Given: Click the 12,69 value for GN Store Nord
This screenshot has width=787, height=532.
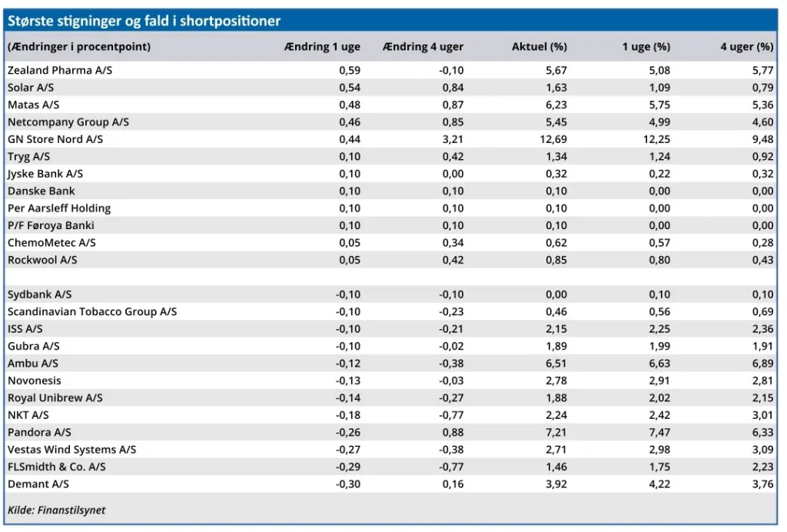Looking at the screenshot, I should pyautogui.click(x=553, y=139).
